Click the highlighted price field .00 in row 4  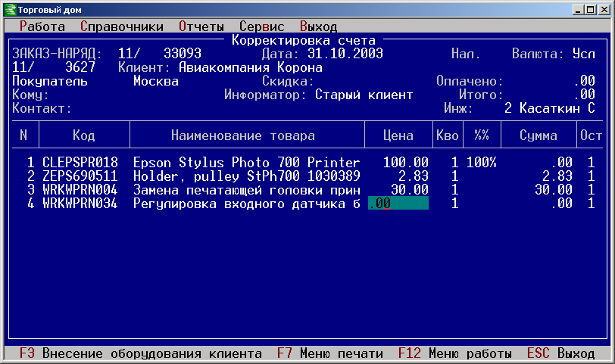[x=398, y=203]
